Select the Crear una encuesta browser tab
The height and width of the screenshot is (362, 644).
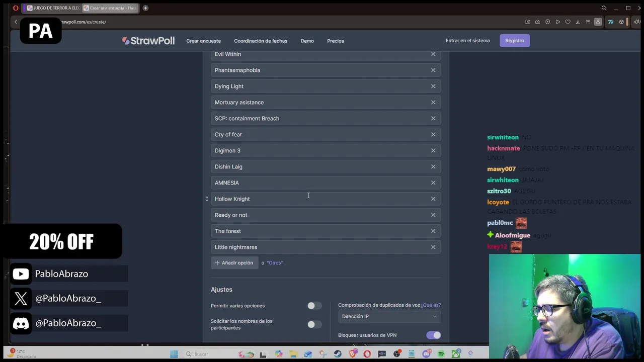(111, 8)
